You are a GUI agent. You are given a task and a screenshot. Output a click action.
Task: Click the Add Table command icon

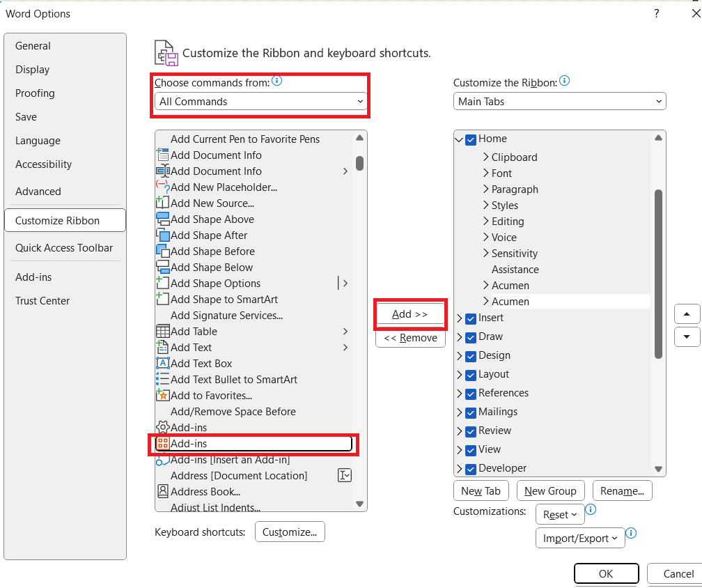coord(162,332)
